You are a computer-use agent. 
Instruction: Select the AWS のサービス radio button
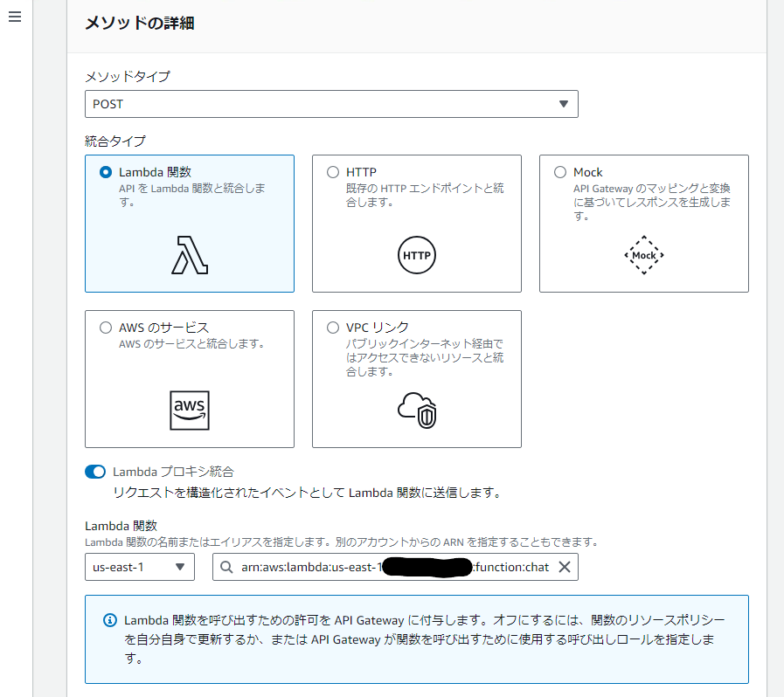click(x=106, y=328)
